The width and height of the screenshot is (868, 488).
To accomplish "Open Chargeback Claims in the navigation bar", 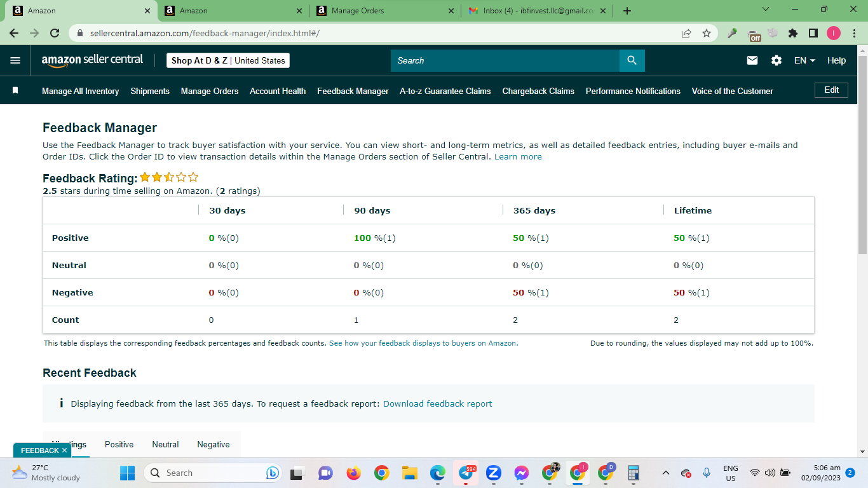I will click(538, 91).
